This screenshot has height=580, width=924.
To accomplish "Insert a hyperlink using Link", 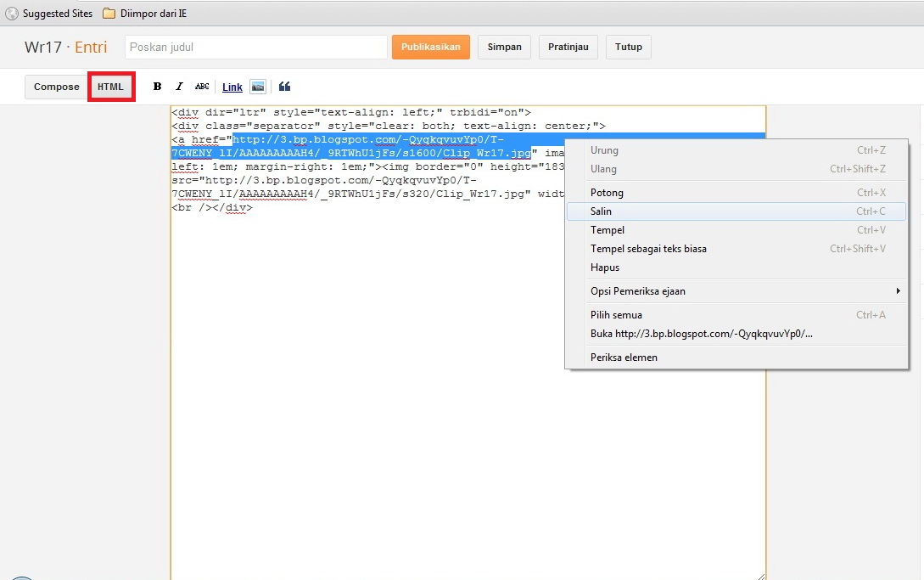I will click(x=232, y=87).
